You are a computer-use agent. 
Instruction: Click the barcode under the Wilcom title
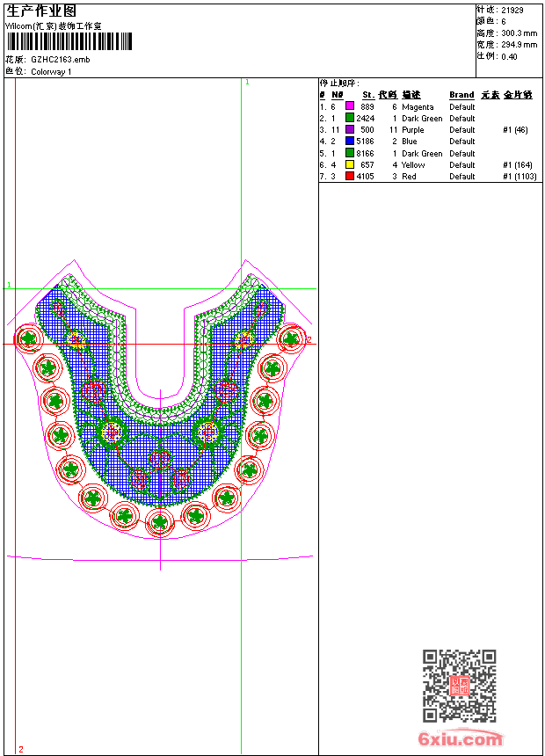[x=69, y=41]
